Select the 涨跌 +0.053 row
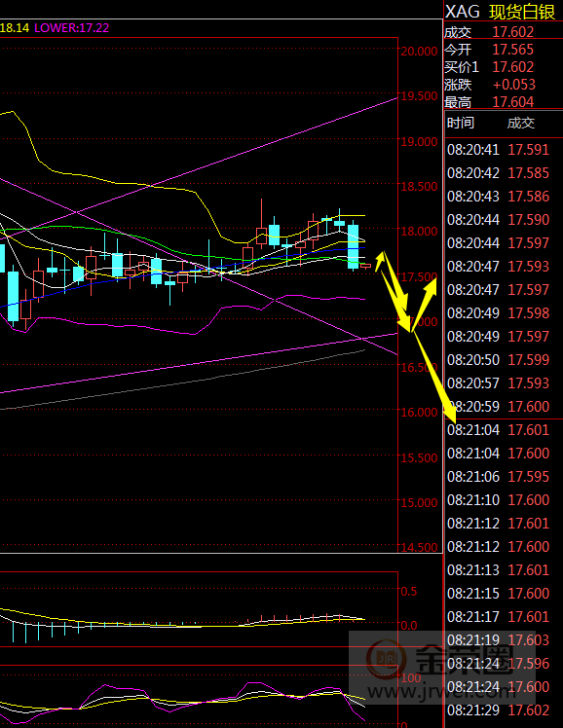The image size is (563, 728). point(503,85)
